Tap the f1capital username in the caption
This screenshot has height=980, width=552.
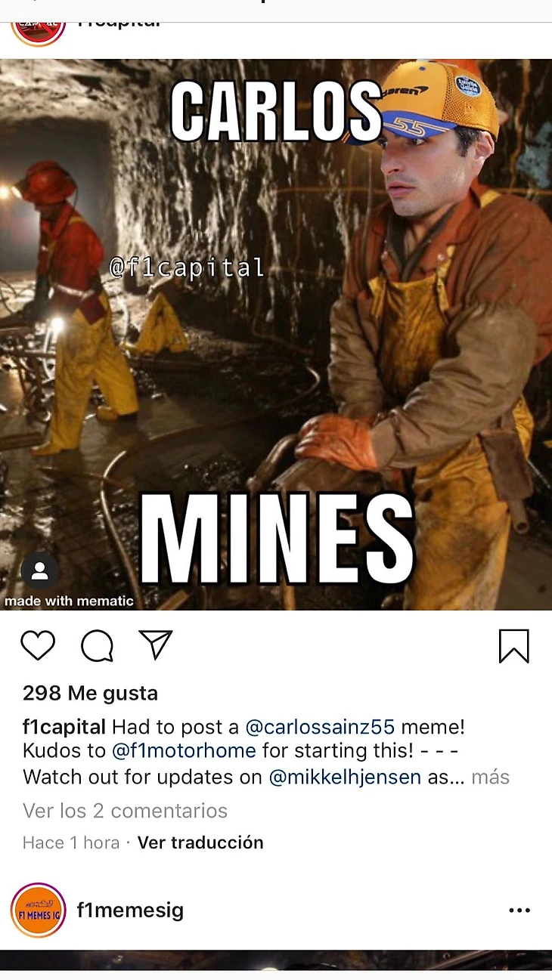point(64,728)
